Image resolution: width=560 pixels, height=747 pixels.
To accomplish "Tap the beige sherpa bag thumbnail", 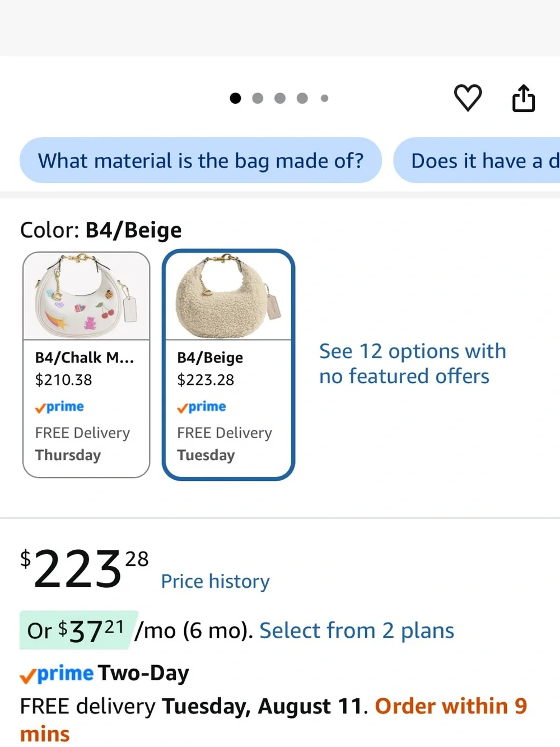I will [x=228, y=296].
